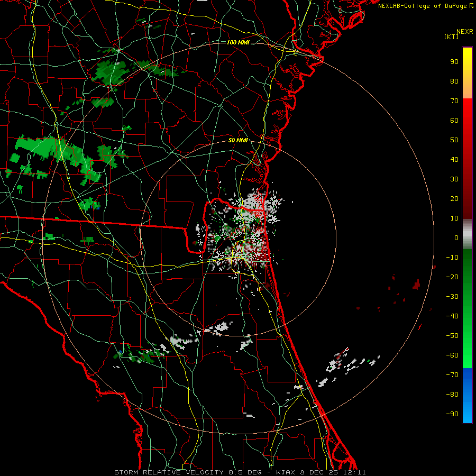
Task: Click the 50 value on velocity legend
Action: pos(454,140)
